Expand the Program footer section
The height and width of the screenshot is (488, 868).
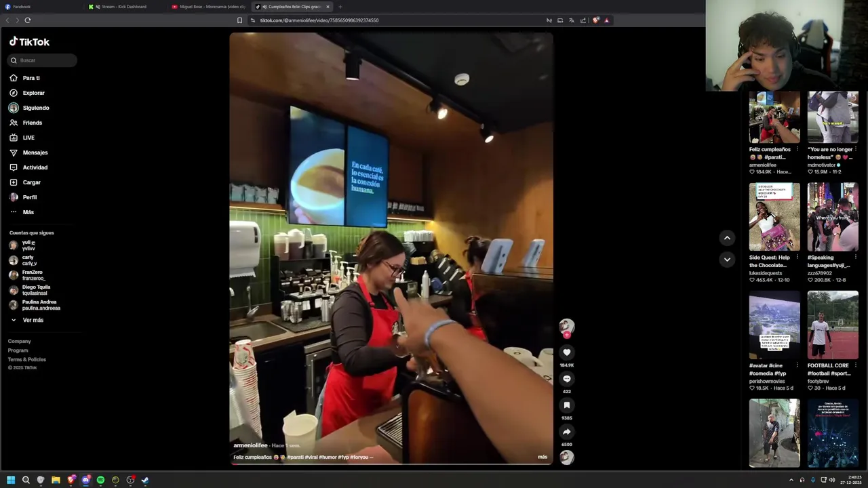(x=18, y=350)
